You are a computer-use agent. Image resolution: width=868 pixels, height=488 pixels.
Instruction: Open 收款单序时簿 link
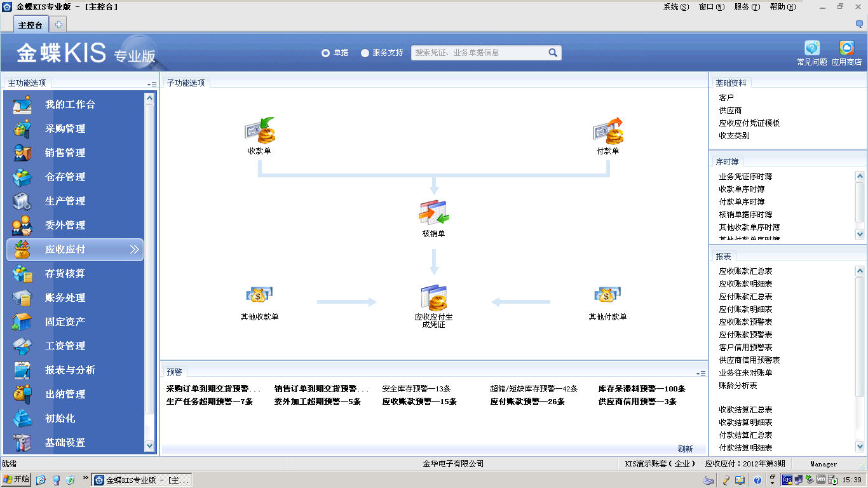pos(742,189)
